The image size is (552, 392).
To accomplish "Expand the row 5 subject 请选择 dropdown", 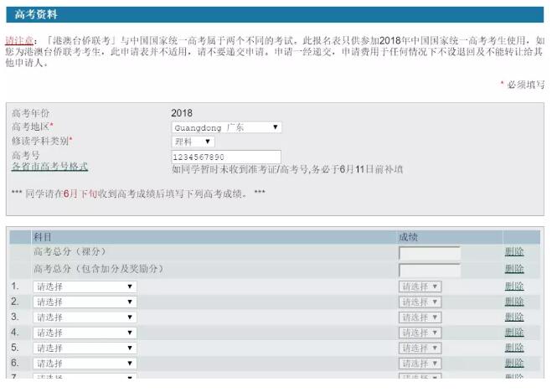I will (85, 348).
